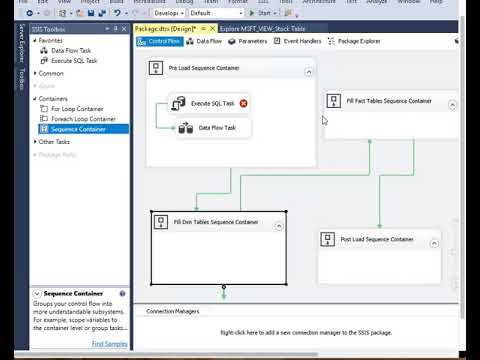Screen dimensions: 480x360
Task: Click the Save All toolbar icon
Action: pos(102,13)
